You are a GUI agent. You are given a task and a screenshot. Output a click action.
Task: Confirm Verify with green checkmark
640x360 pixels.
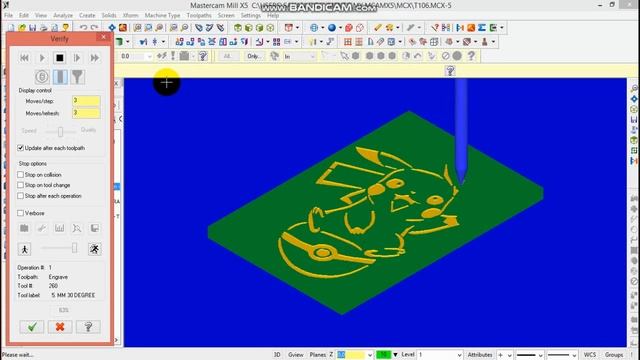tap(32, 327)
